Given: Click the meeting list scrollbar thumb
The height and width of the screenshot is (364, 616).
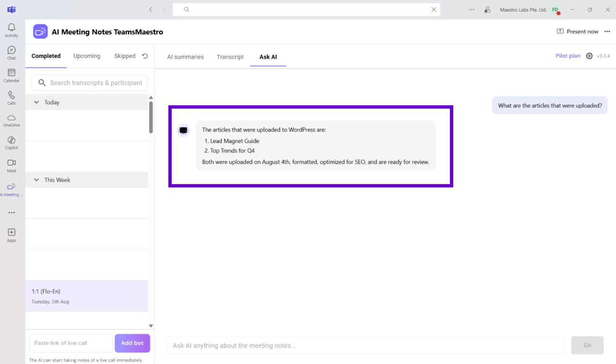Looking at the screenshot, I should (x=151, y=118).
